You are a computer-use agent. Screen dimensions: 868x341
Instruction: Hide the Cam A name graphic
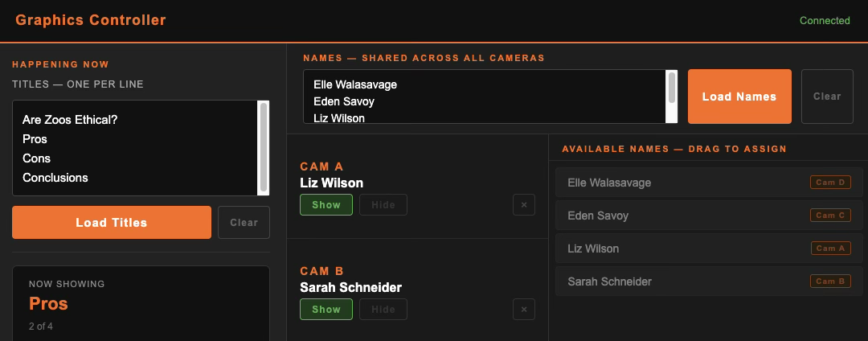coord(383,205)
